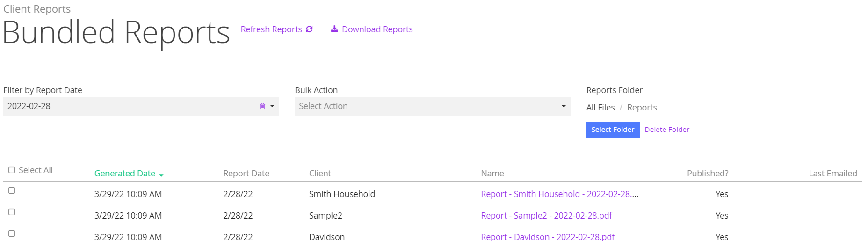This screenshot has height=241, width=868.
Task: Expand the Bulk Action Select Action dropdown
Action: (x=433, y=106)
